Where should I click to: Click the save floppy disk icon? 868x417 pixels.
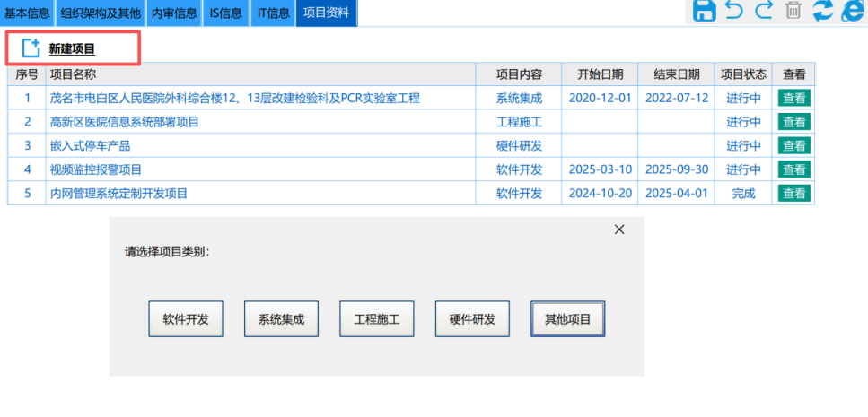coord(705,11)
